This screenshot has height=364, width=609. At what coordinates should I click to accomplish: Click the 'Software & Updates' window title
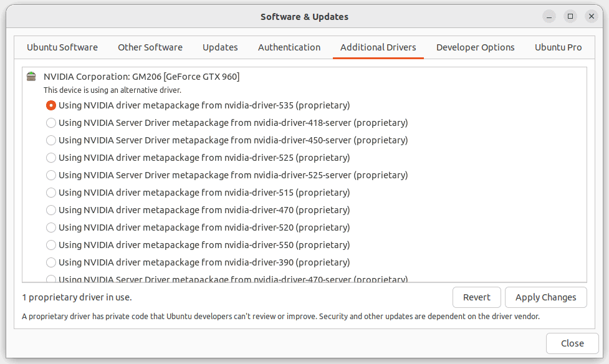304,17
